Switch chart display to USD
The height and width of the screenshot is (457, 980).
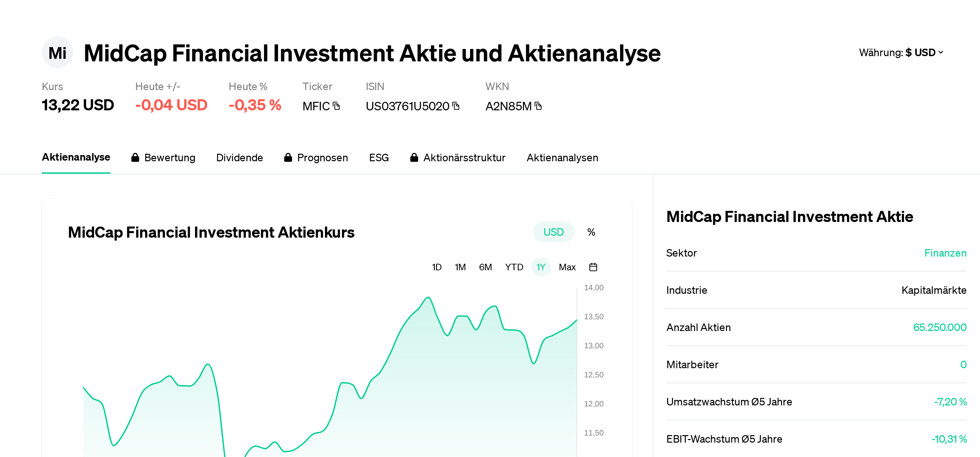[553, 232]
